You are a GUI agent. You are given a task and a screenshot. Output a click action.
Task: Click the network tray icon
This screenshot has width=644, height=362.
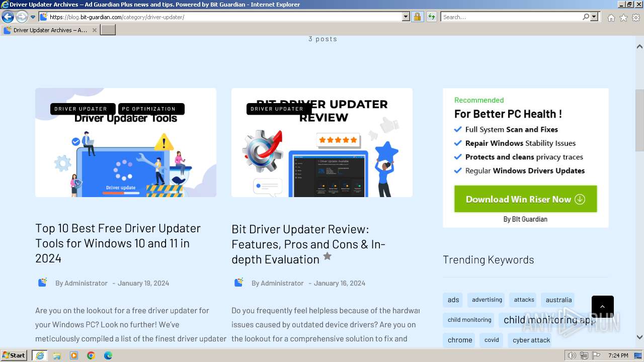tap(584, 355)
